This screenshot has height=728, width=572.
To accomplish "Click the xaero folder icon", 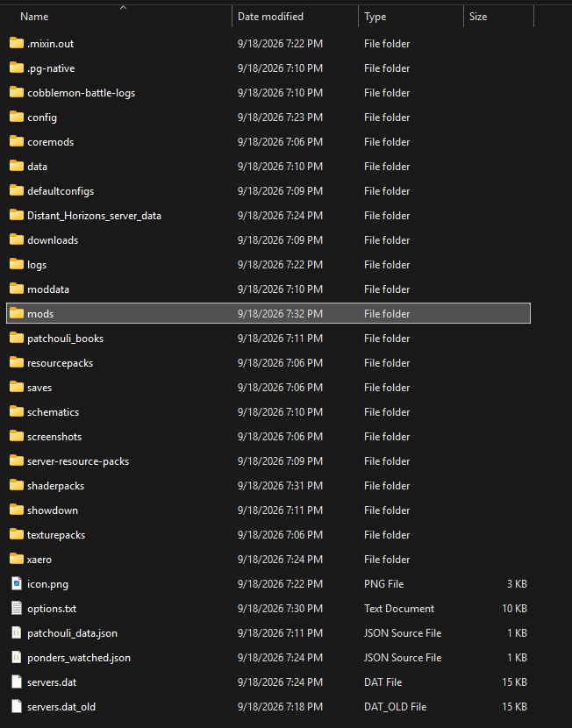I will point(17,559).
